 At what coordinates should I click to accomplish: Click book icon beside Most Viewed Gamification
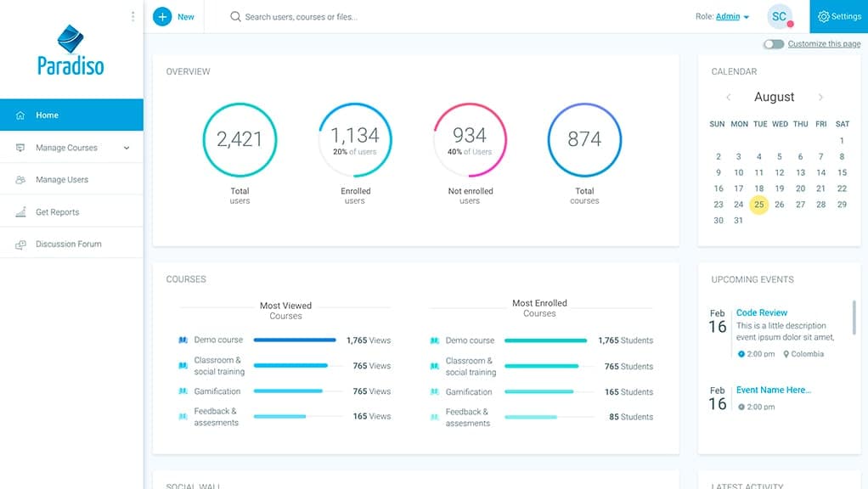(x=183, y=391)
